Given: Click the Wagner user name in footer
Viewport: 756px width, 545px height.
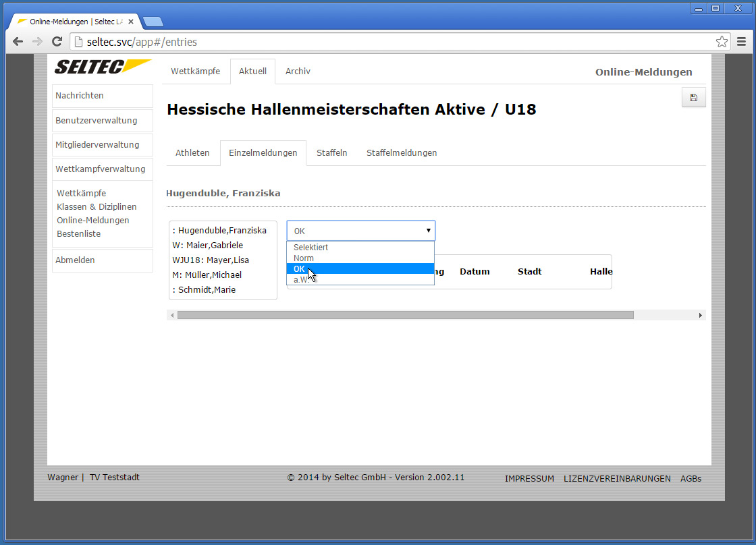Looking at the screenshot, I should point(63,478).
